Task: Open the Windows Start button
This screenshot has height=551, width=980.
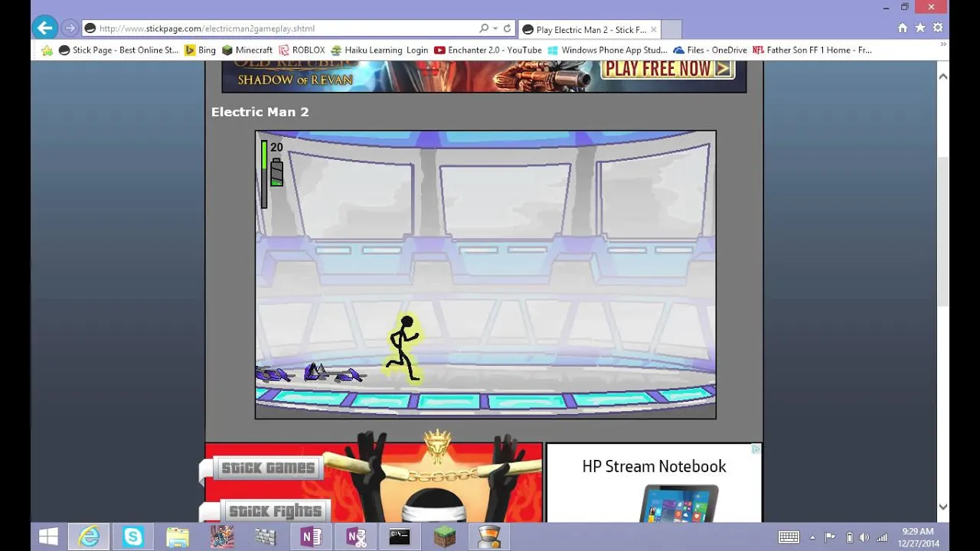Action: point(48,536)
